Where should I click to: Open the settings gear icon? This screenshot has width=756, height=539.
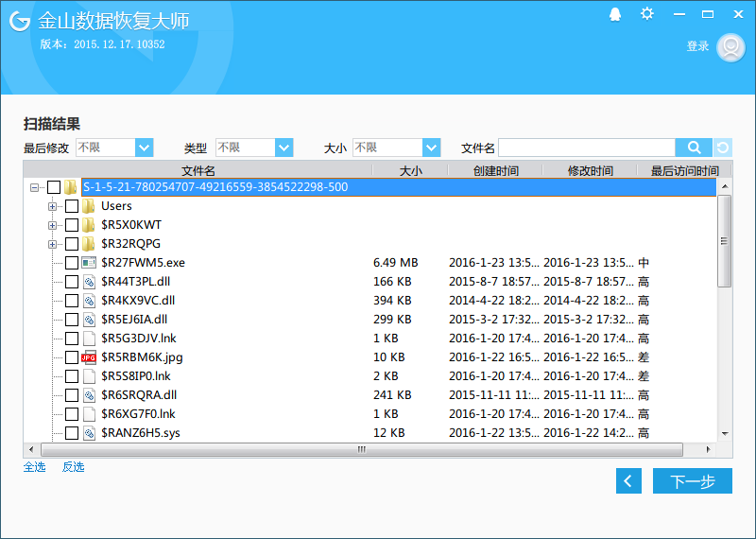[x=646, y=14]
